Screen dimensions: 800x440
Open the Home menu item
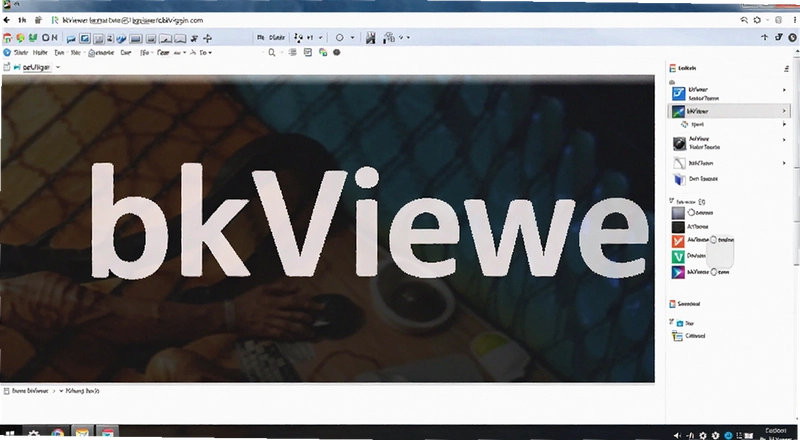click(40, 53)
